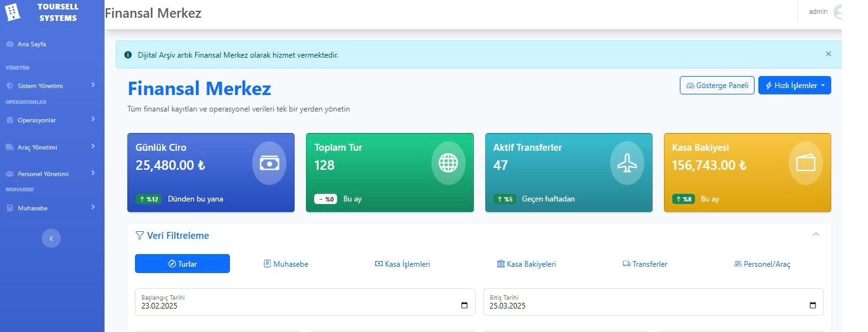Image resolution: width=868 pixels, height=332 pixels.
Task: Click the airplane icon on Aktif Transferler card
Action: click(627, 163)
